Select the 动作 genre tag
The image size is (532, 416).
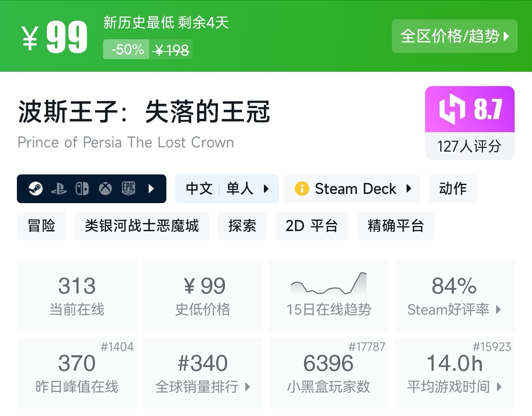(453, 188)
